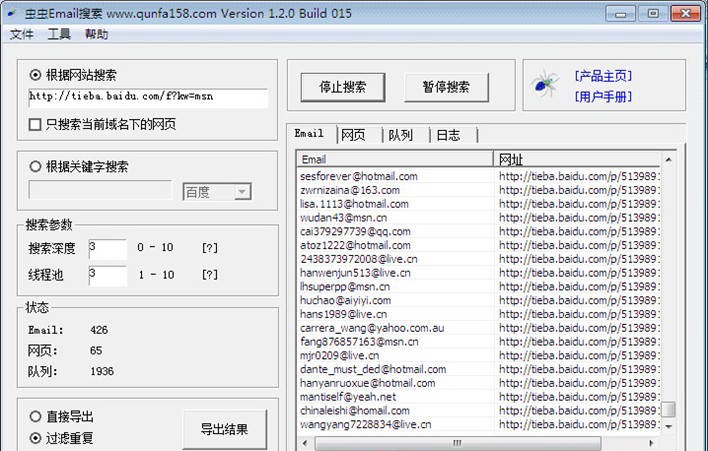Image resolution: width=708 pixels, height=451 pixels.
Task: Choose 直接导出 export option
Action: click(x=37, y=416)
